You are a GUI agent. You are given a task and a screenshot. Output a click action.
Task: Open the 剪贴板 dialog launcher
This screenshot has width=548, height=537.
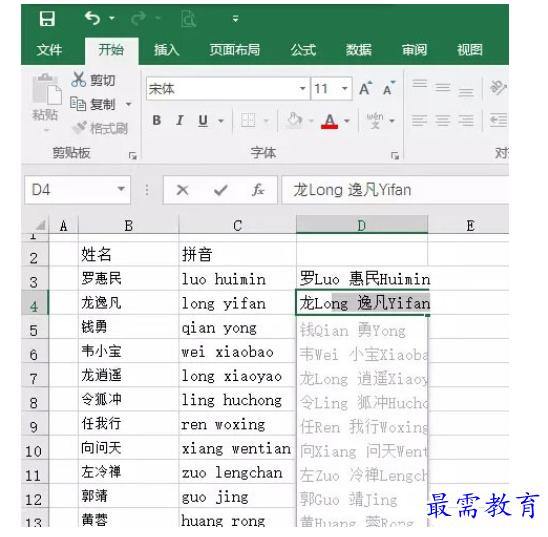coord(132,155)
